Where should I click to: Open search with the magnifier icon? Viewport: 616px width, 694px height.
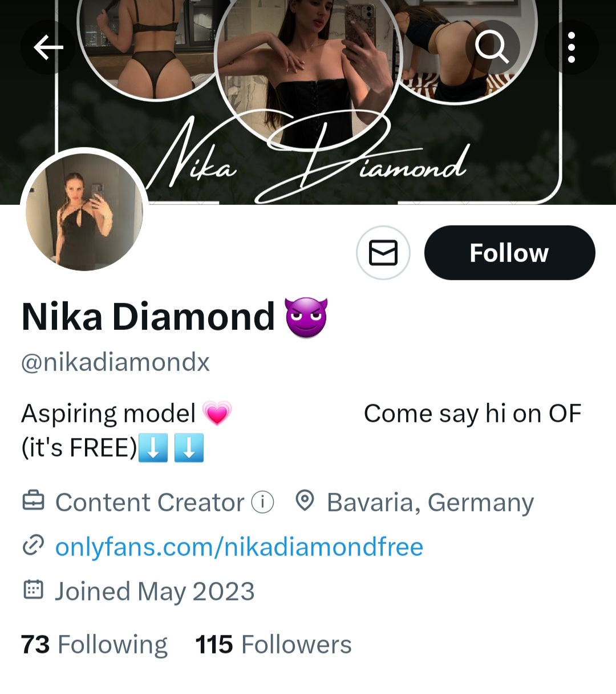tap(492, 47)
